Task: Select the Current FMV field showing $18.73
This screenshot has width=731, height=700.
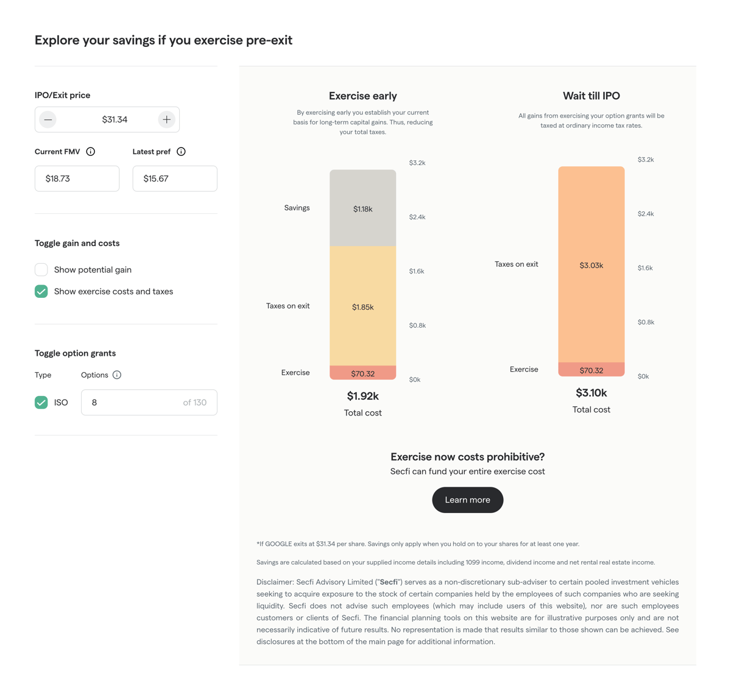Action: (77, 178)
